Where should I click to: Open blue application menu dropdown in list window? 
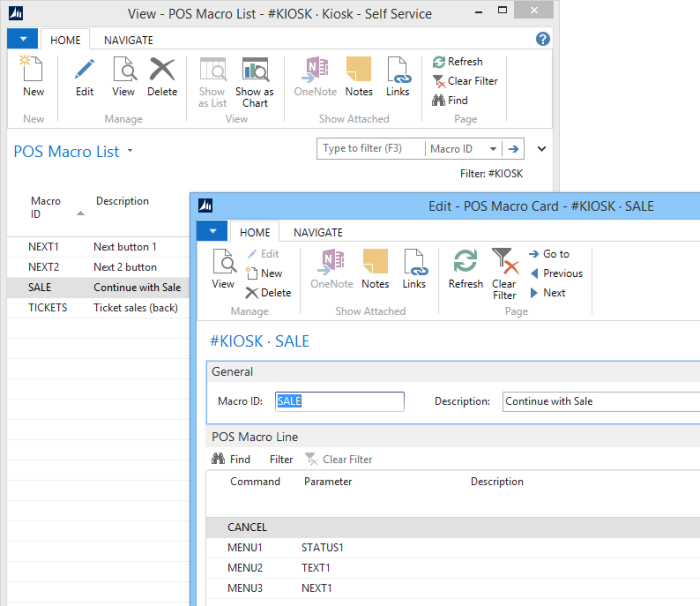(x=22, y=40)
